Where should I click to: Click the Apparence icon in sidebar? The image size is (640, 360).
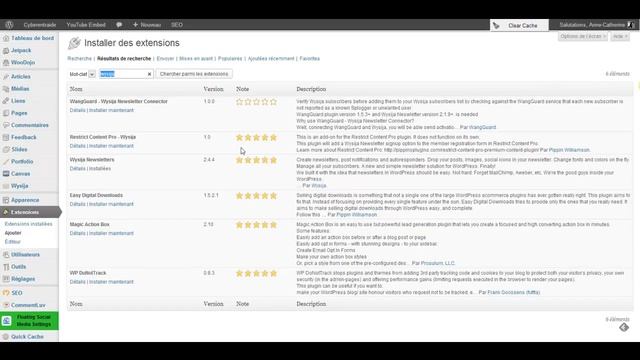6,200
